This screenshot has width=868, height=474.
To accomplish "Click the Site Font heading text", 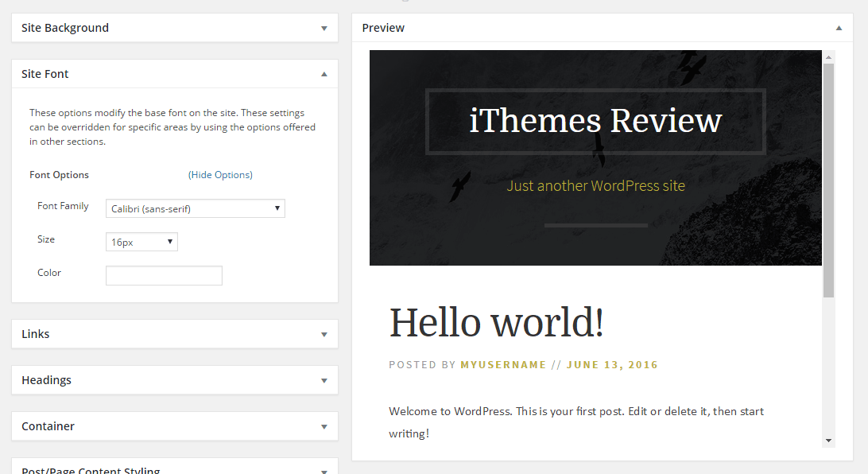I will 45,74.
